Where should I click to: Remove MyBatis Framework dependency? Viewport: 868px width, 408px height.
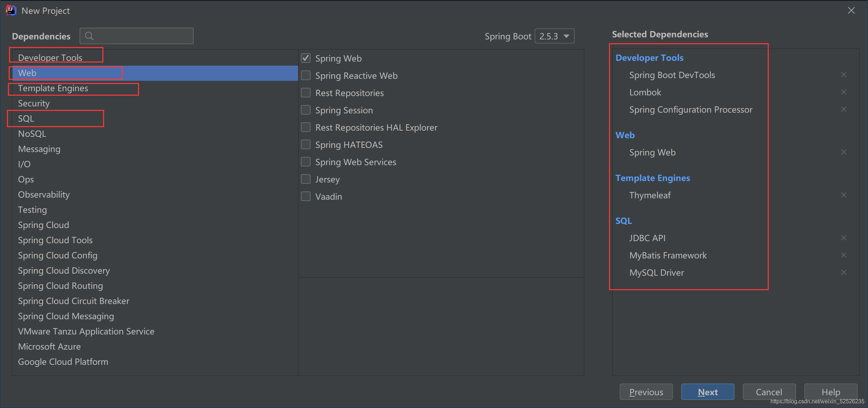coord(844,255)
